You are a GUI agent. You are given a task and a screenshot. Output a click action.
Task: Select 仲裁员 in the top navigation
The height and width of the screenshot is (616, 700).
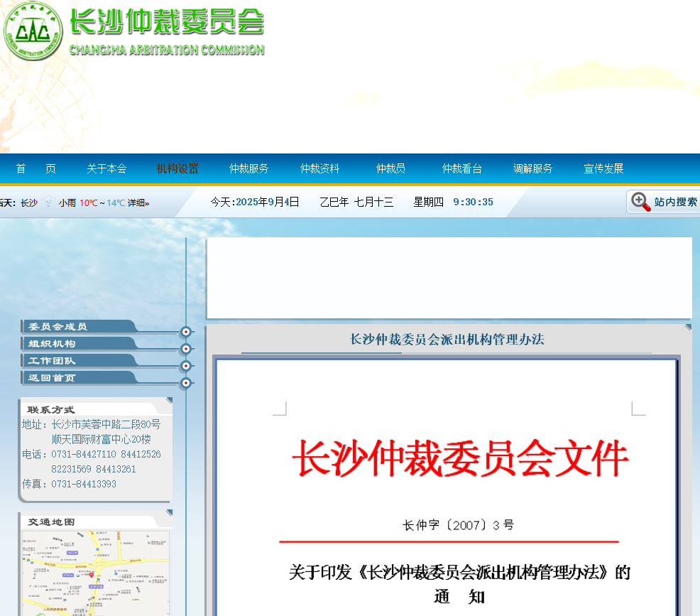pos(390,168)
